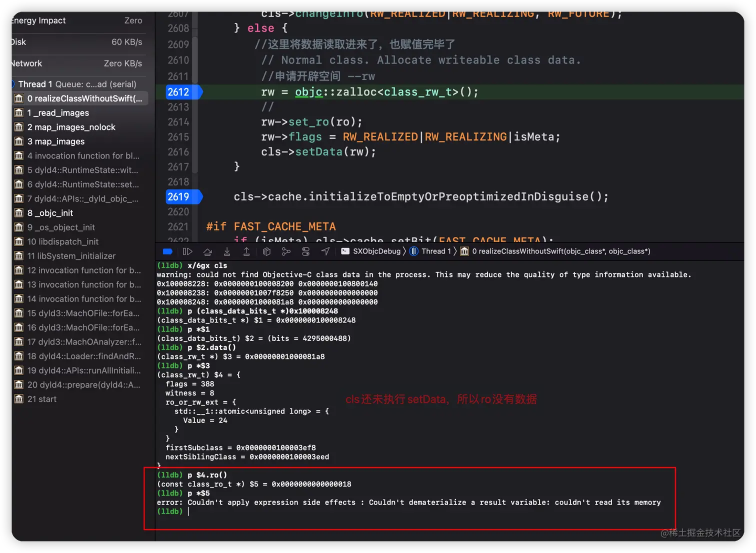Click the 'p $4.ro()' console command
Image resolution: width=756 pixels, height=553 pixels.
207,475
